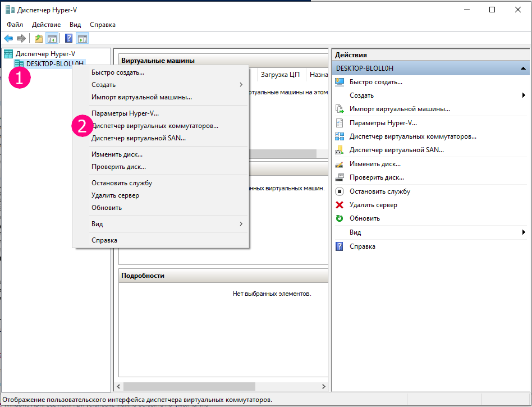Click Virtual SAN Manager icon in Actions pane

340,150
